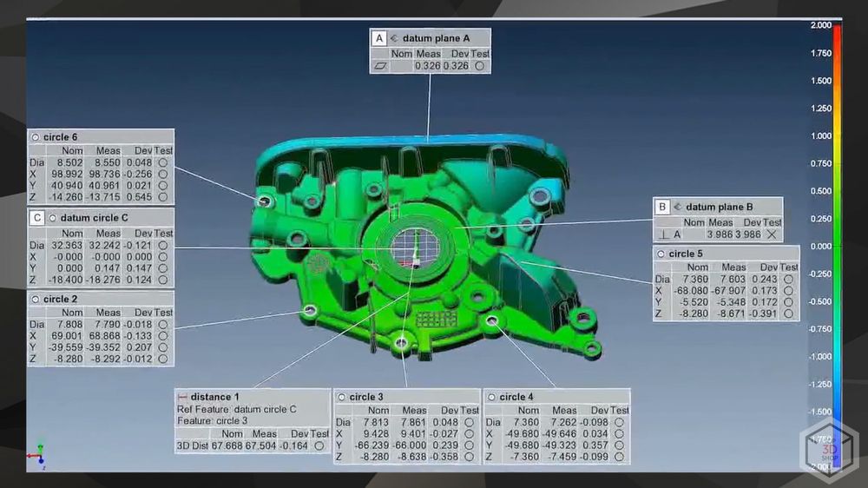868x488 pixels.
Task: Click the datum label box 'A'
Action: coord(379,38)
